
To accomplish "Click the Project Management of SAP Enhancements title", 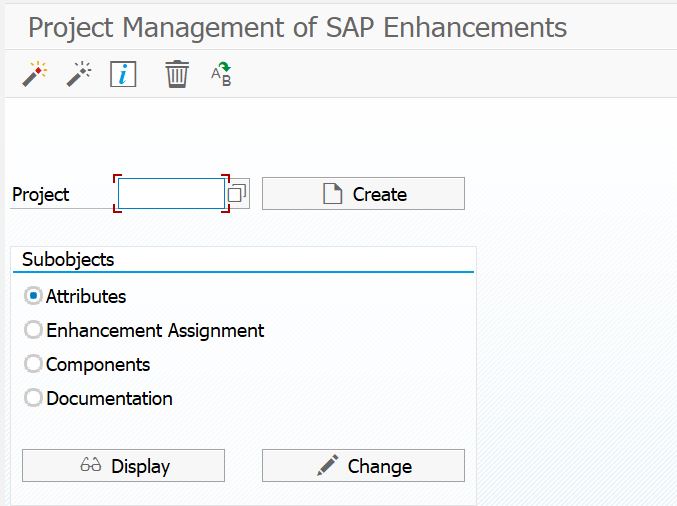I will 297,27.
